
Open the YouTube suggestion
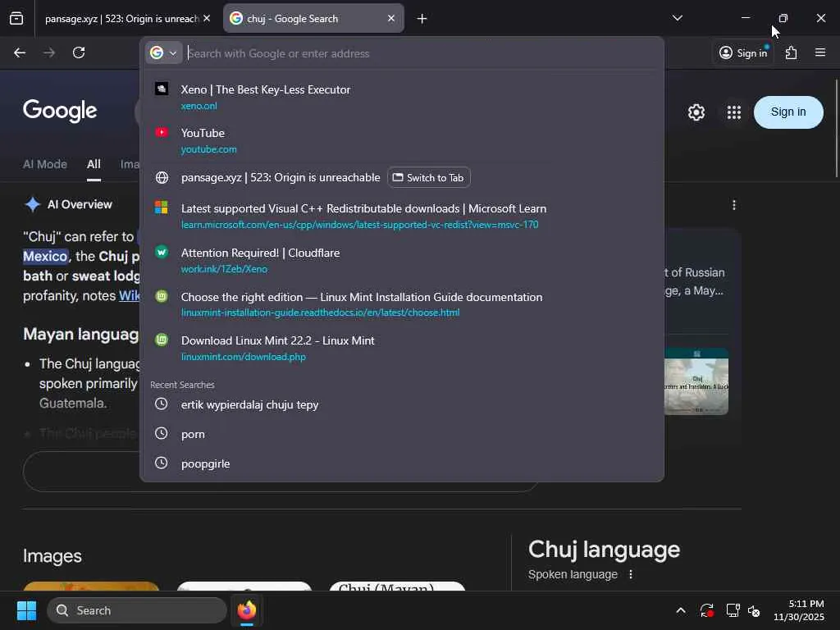coord(402,139)
